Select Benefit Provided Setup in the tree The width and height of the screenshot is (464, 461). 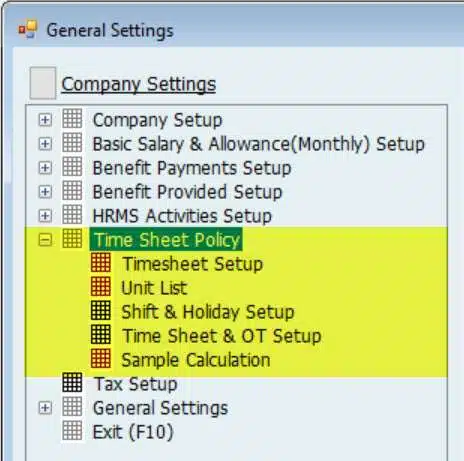click(x=187, y=192)
